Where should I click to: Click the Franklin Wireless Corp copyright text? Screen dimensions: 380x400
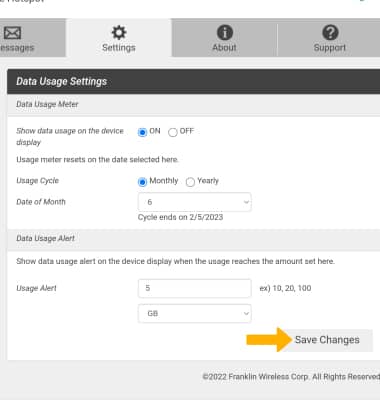(x=291, y=377)
